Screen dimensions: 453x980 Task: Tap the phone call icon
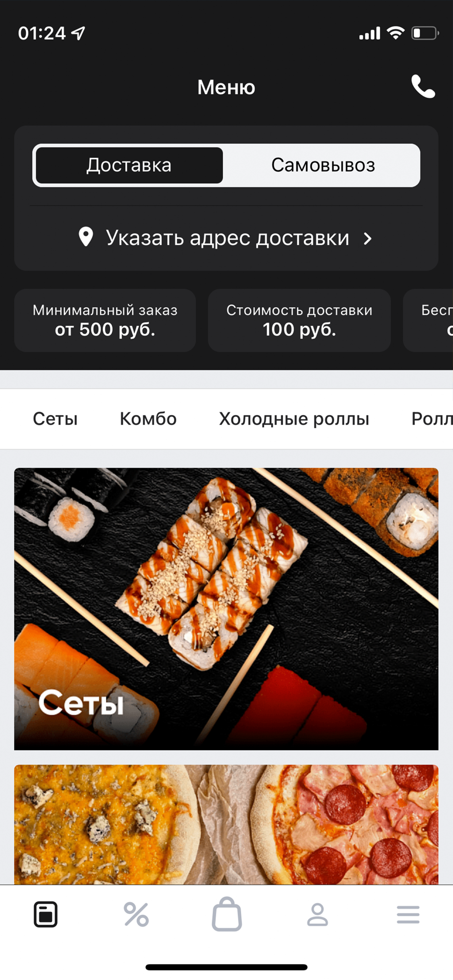(x=423, y=87)
